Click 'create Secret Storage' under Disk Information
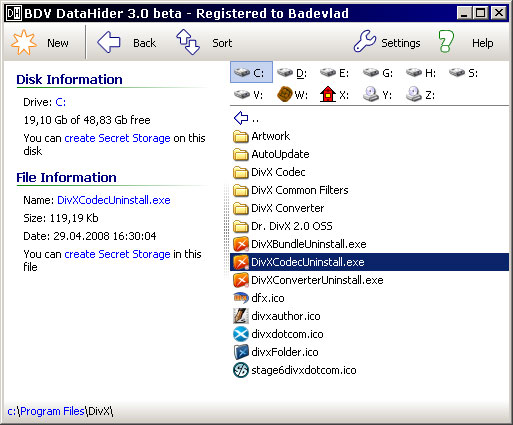Screen dimensions: 513x425 pos(117,138)
